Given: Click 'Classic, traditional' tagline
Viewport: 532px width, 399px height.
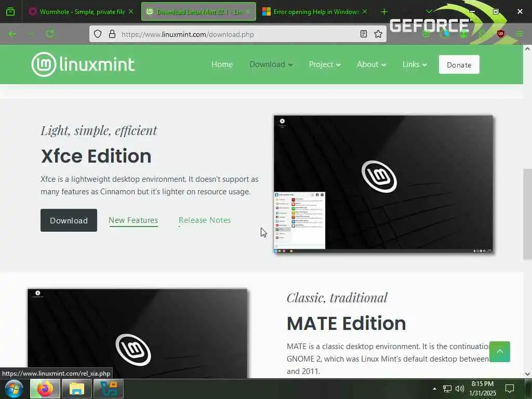Looking at the screenshot, I should tap(337, 298).
